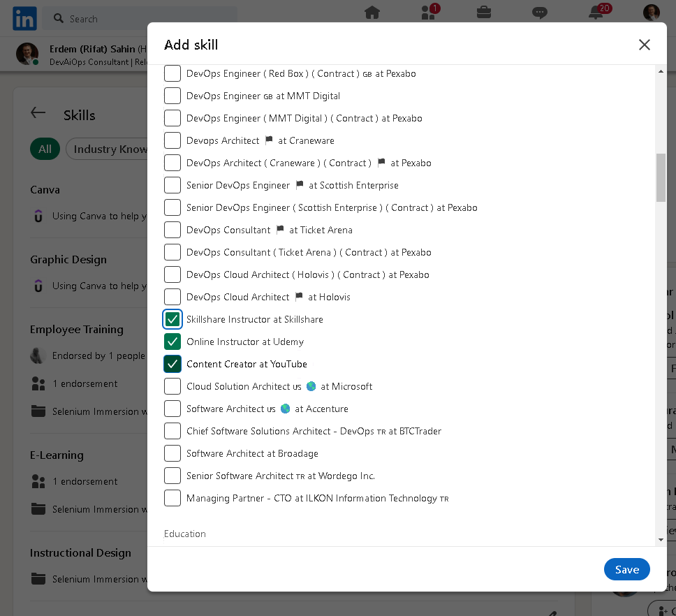Click the Canva course icon
This screenshot has height=616, width=676.
coord(38,216)
